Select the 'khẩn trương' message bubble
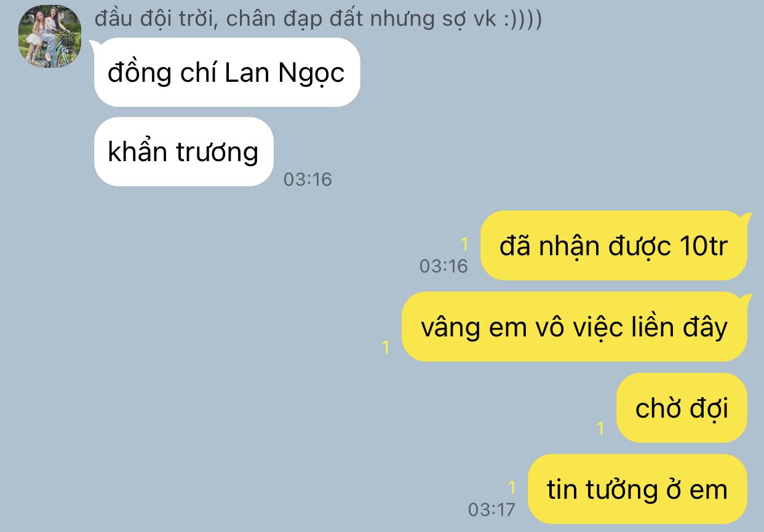Screen dimensions: 764x532 tap(183, 151)
